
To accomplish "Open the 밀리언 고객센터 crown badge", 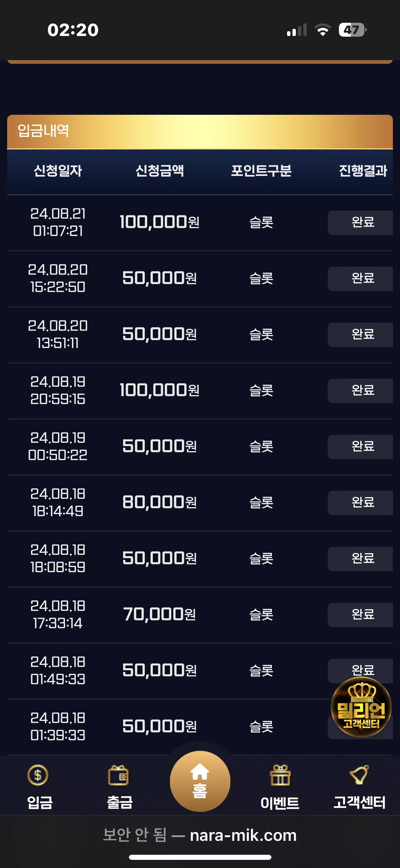I will pyautogui.click(x=361, y=707).
